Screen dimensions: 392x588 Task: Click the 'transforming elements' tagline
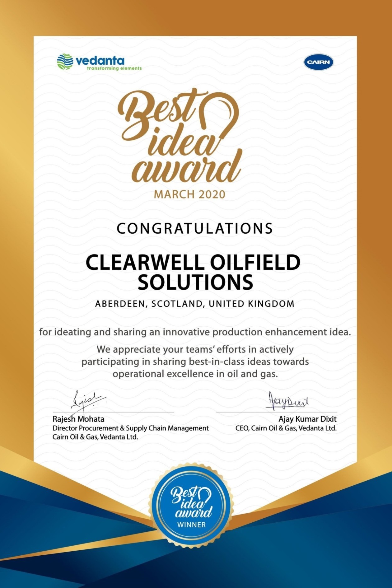point(114,68)
